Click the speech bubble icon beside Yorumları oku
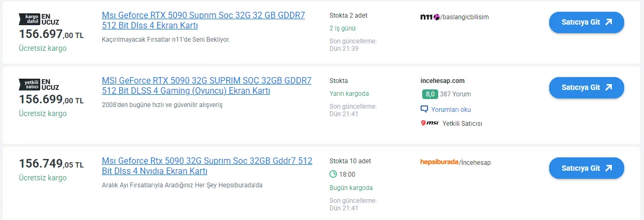 coord(425,109)
